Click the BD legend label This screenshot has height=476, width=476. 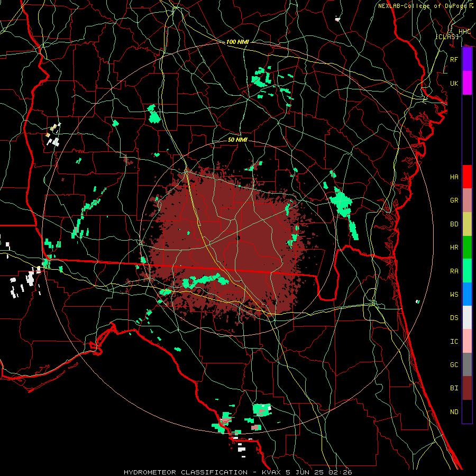click(x=454, y=224)
